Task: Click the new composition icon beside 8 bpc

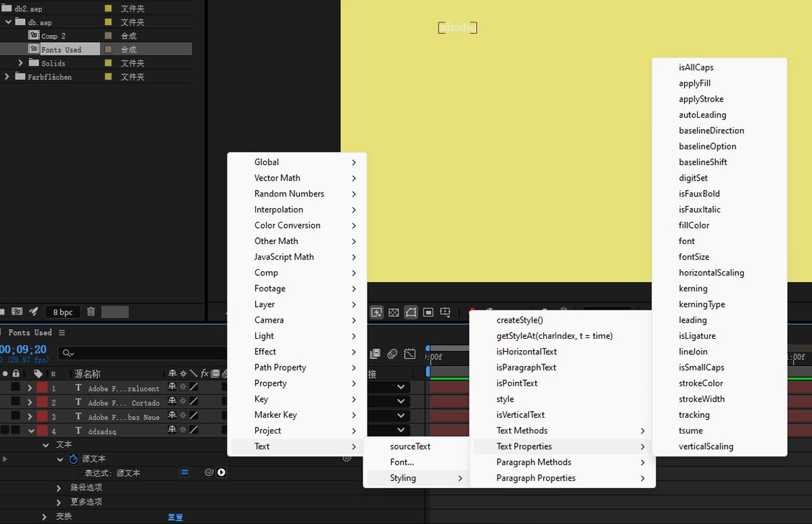Action: point(17,312)
